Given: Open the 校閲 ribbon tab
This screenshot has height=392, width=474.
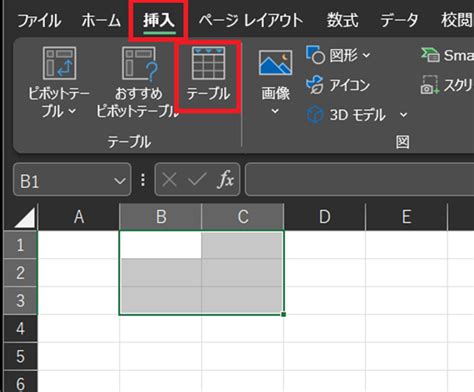Looking at the screenshot, I should (457, 20).
